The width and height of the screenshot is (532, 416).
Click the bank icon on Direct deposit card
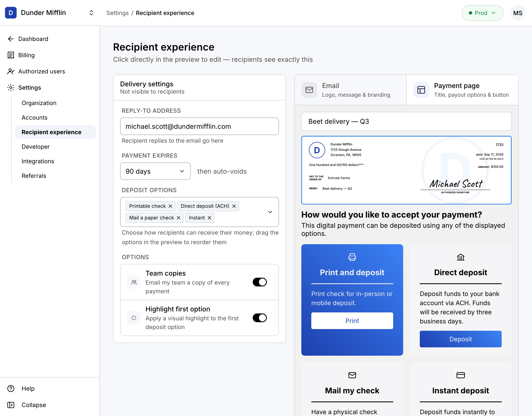pyautogui.click(x=460, y=257)
